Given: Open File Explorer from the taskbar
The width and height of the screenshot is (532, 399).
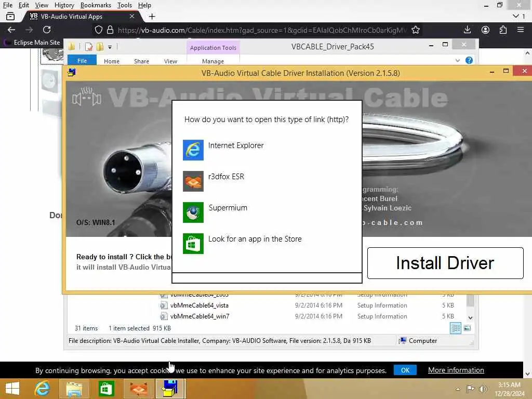Looking at the screenshot, I should click(74, 389).
